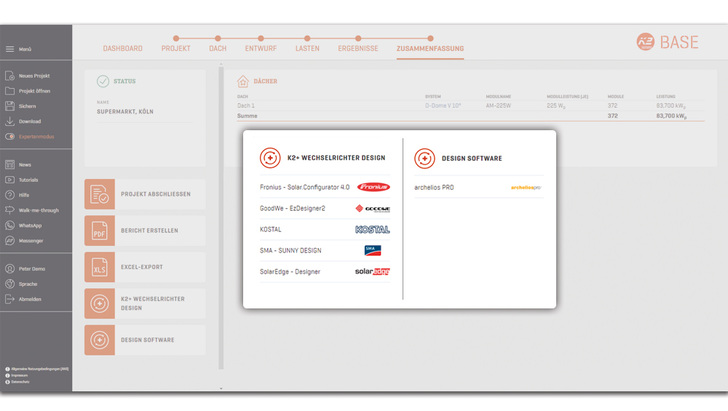Open WhatsApp from the sidebar

click(10, 226)
